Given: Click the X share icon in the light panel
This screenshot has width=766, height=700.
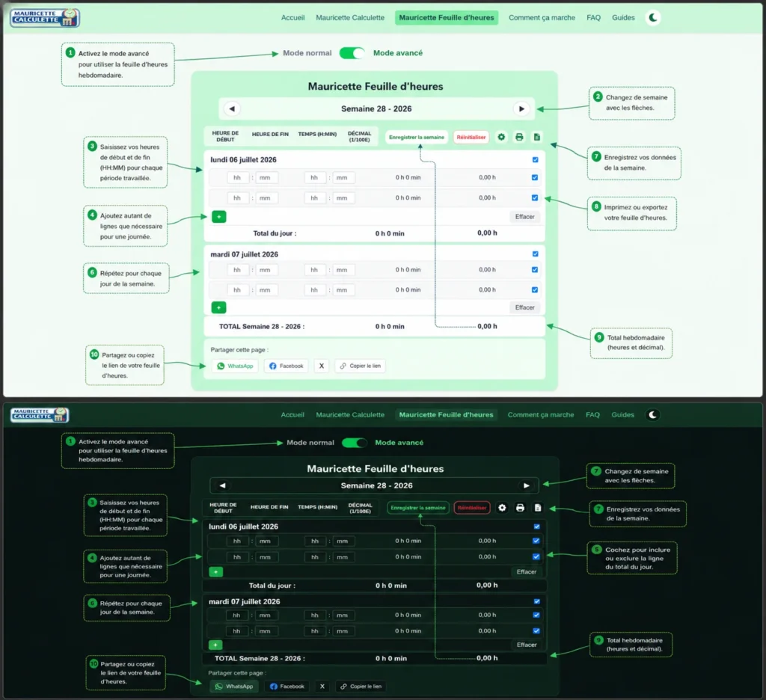Looking at the screenshot, I should [x=322, y=366].
